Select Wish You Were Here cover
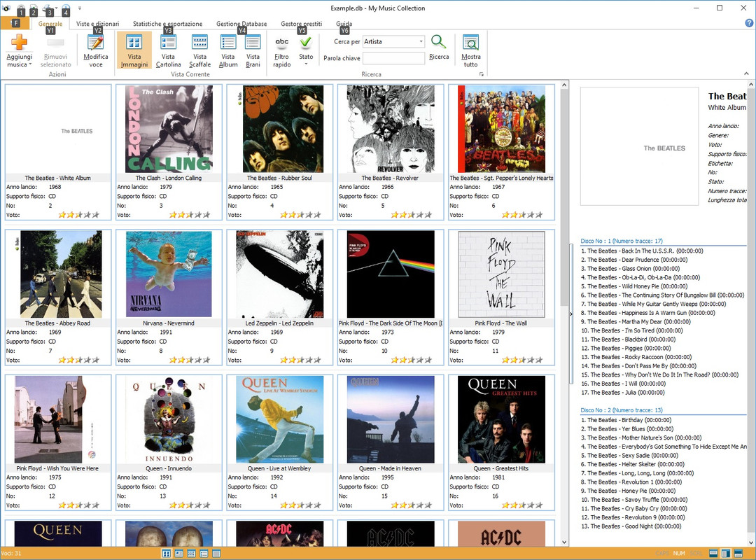756x560 pixels. tap(55, 419)
